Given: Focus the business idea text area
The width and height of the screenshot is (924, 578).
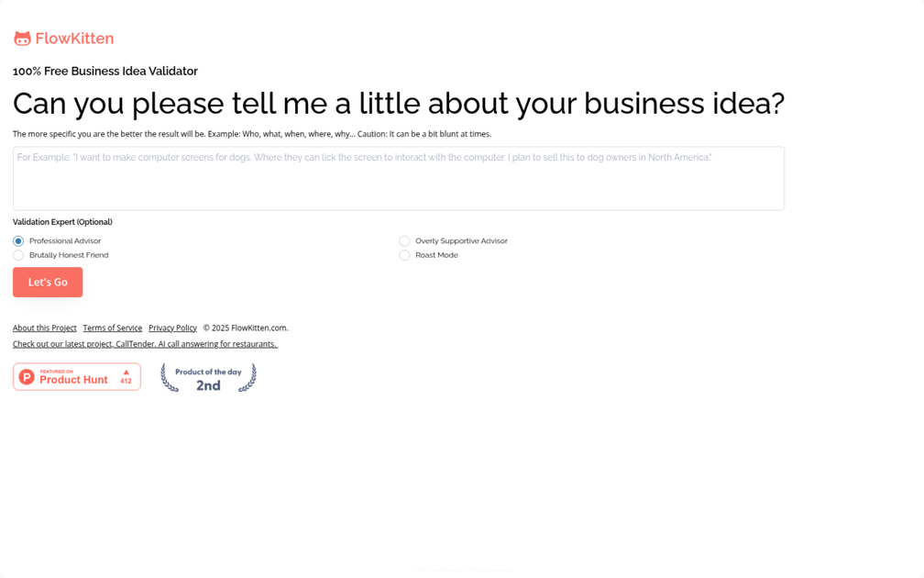Looking at the screenshot, I should [x=398, y=179].
